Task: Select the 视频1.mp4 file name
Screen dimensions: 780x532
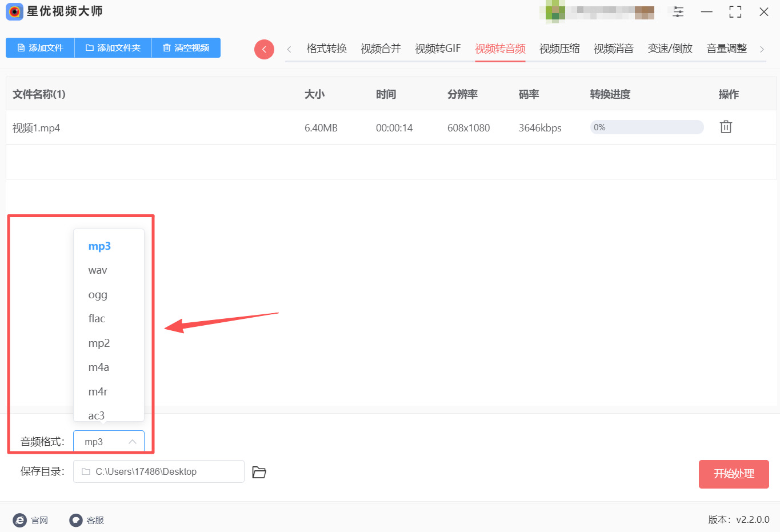Action: [x=36, y=128]
